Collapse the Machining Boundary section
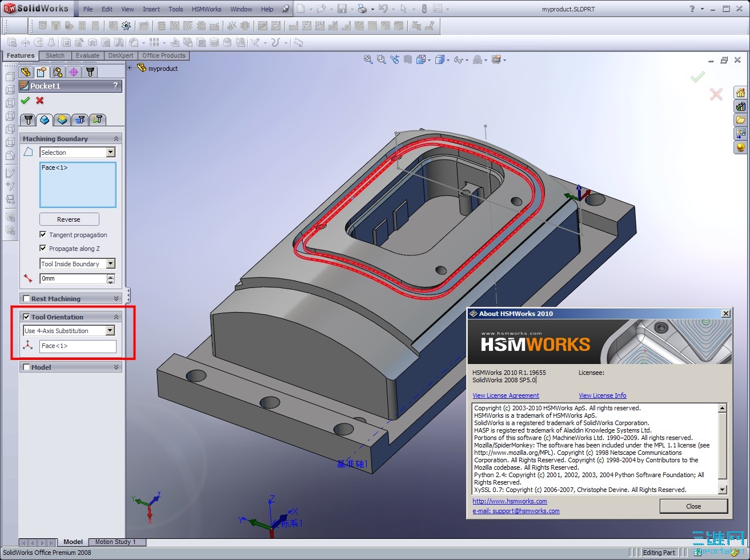Image resolution: width=750 pixels, height=560 pixels. [x=116, y=139]
